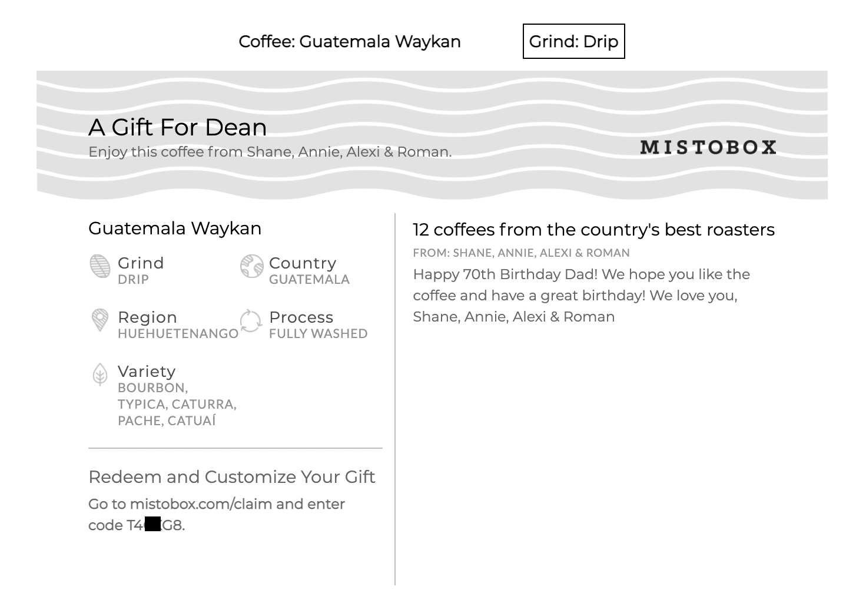This screenshot has width=856, height=616.
Task: Click the A Gift For Dean heading
Action: click(177, 127)
